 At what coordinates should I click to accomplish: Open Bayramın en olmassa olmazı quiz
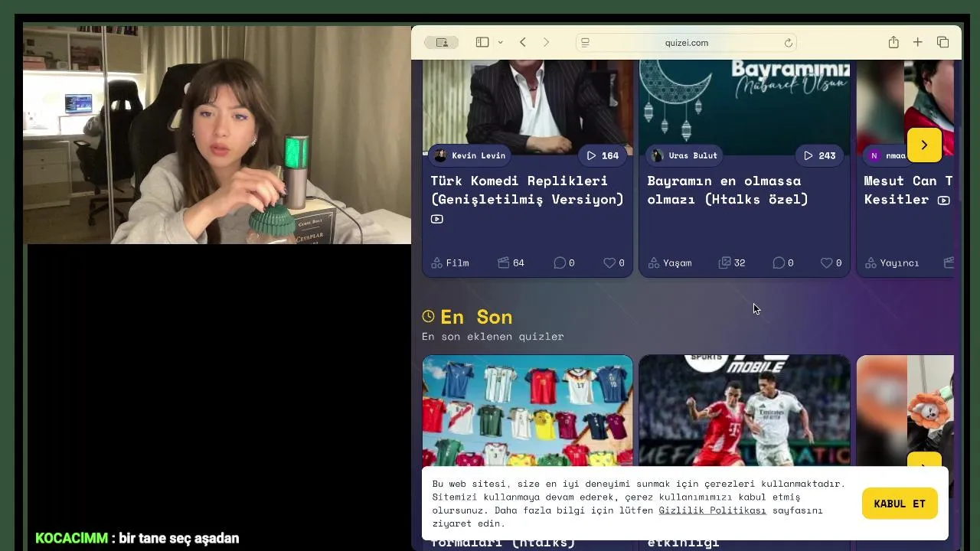727,190
